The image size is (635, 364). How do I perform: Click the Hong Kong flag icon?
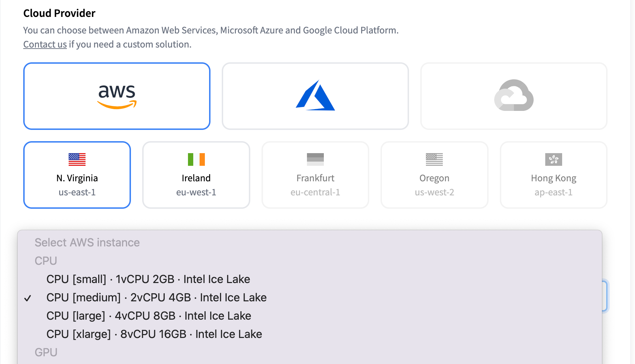tap(553, 159)
